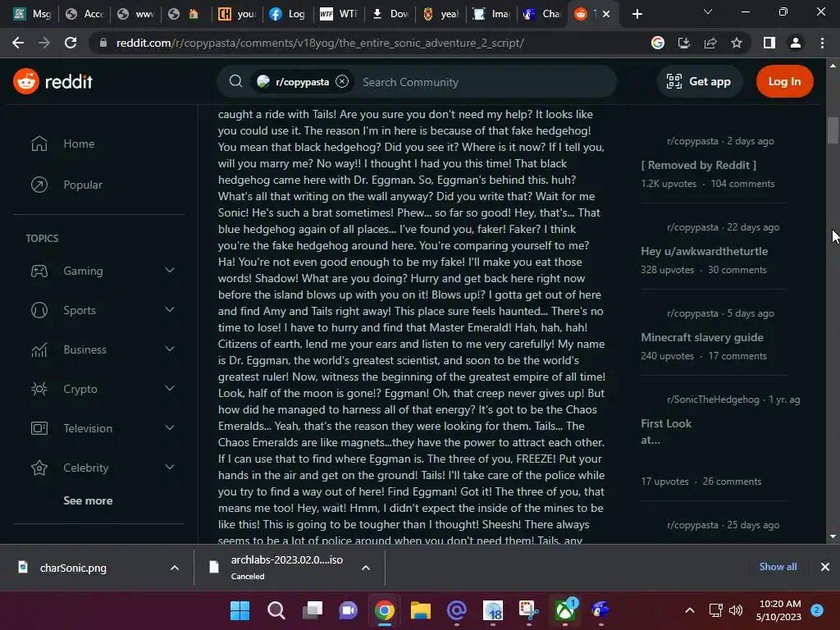Open the 'Hey u/awkwardtheturtle' post
Screen dimensions: 840x630
tap(704, 251)
